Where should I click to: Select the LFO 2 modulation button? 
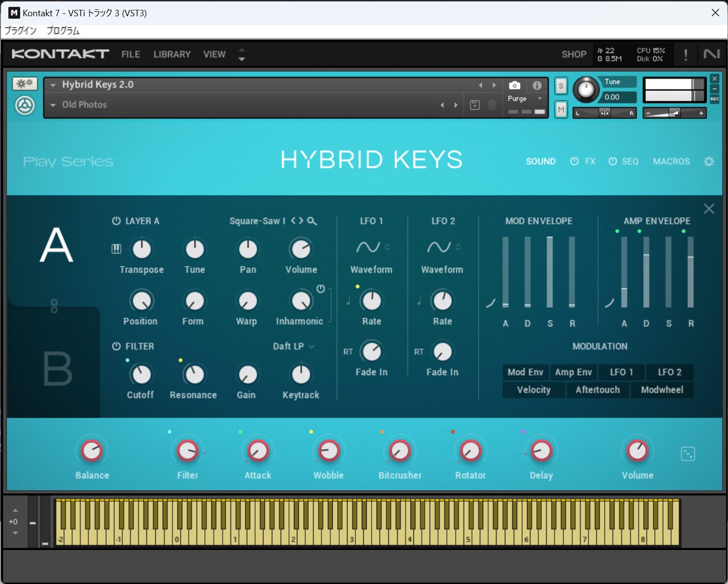[670, 372]
